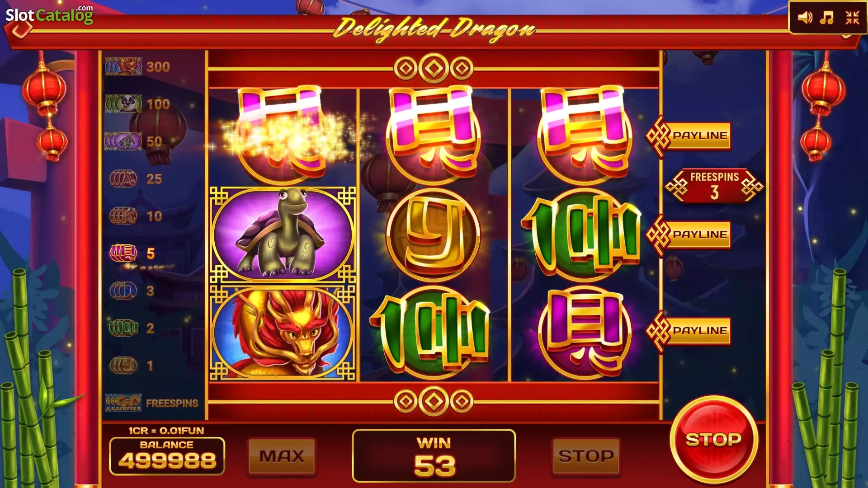Click the BALANCE 499988 display

pyautogui.click(x=167, y=455)
